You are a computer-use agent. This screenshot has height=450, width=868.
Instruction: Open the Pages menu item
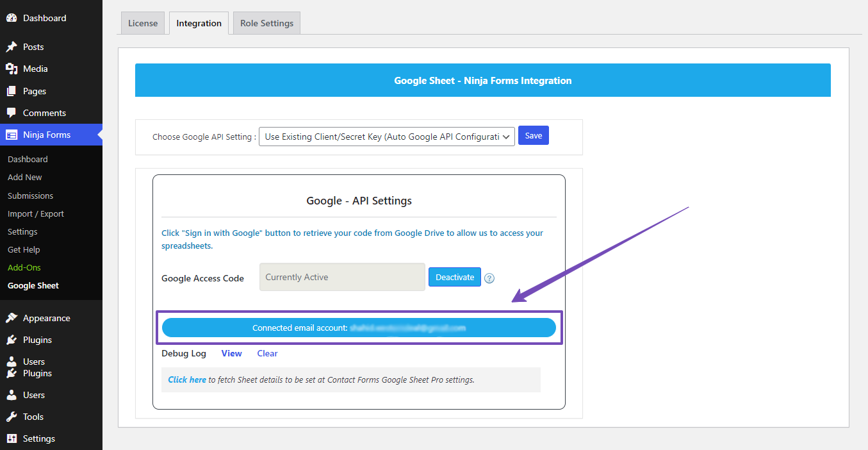35,91
